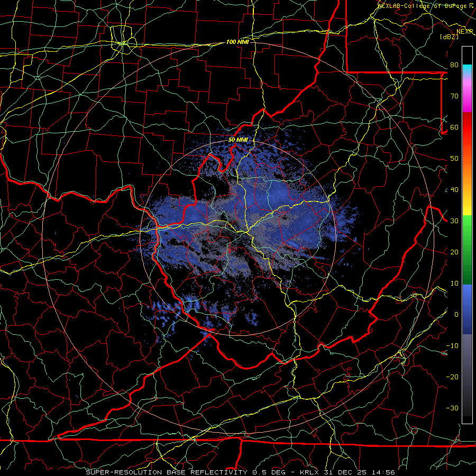Click the 80 value on the dBZ scale
This screenshot has height=476, width=476.
[454, 65]
